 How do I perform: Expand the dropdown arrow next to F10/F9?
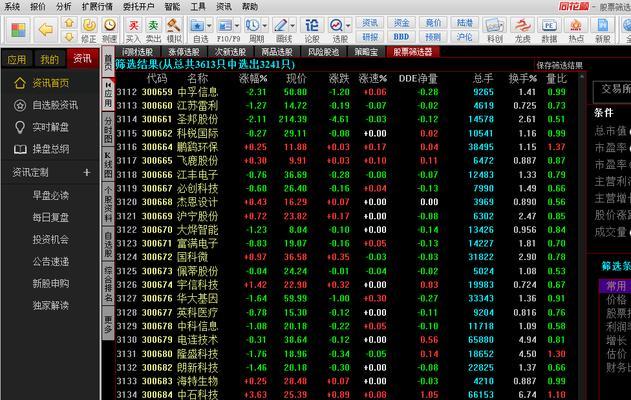click(x=237, y=26)
